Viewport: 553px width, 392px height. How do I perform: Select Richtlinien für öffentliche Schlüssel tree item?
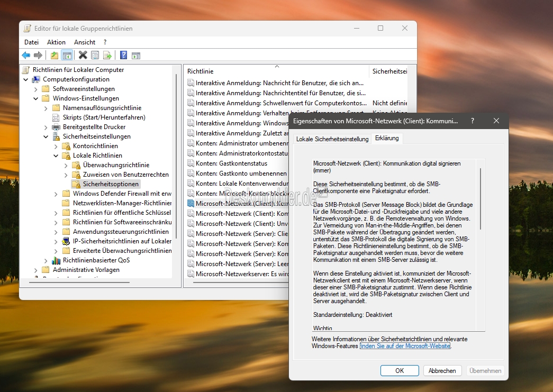tap(122, 213)
